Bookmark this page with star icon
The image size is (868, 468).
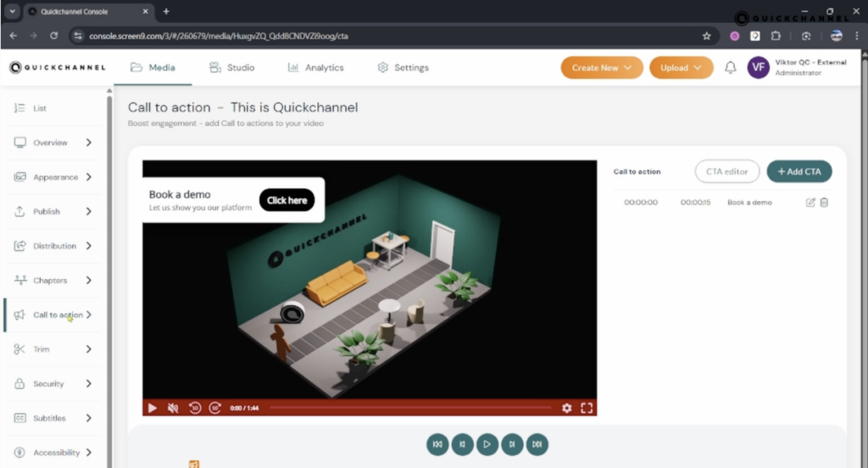coord(706,36)
